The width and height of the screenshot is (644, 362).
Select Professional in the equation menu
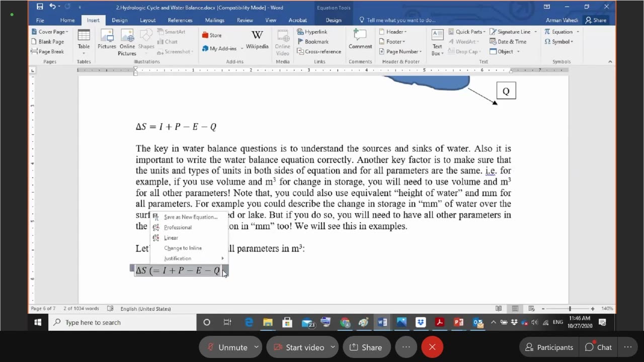189,227
